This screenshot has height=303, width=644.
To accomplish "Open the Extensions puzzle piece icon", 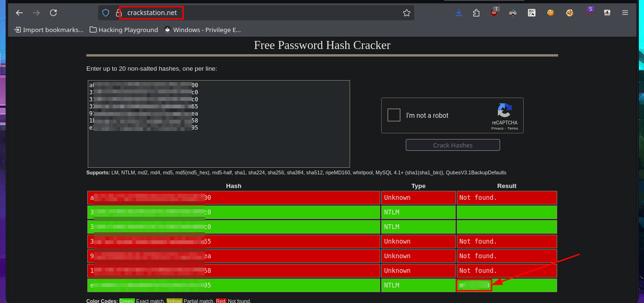I will coord(476,13).
